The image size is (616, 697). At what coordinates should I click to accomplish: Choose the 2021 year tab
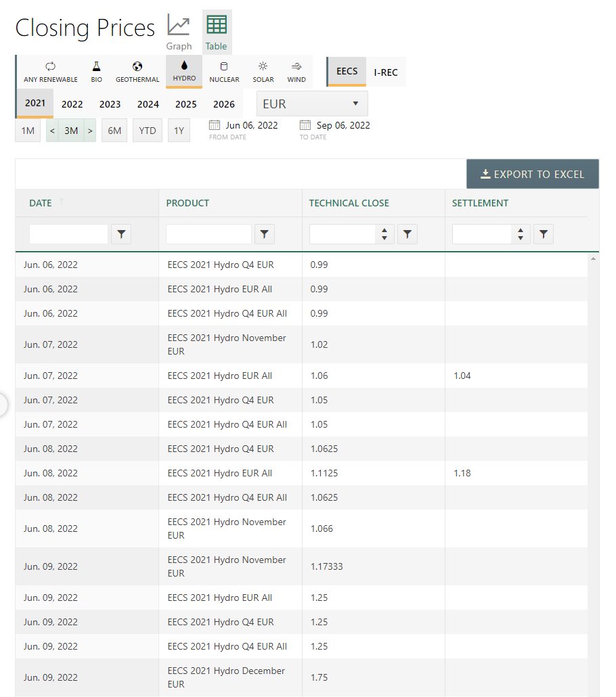[x=35, y=103]
